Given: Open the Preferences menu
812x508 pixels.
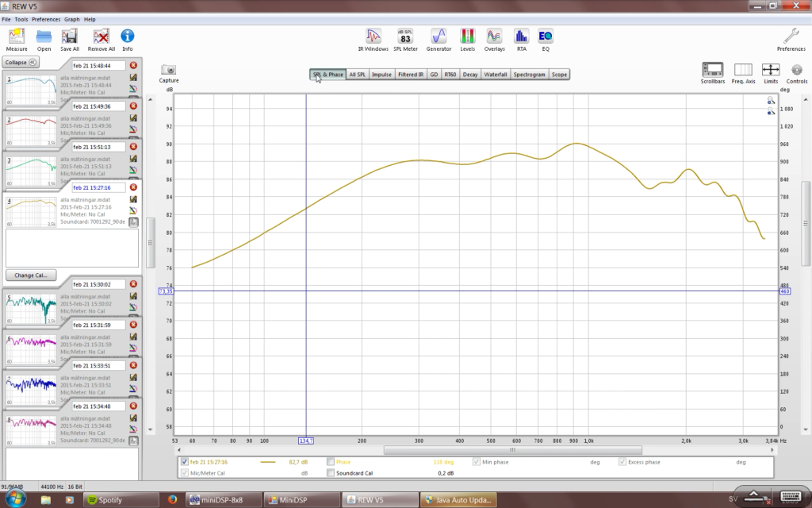Looking at the screenshot, I should click(x=46, y=19).
